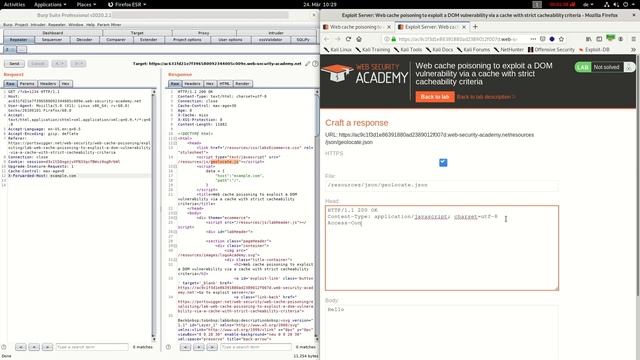Viewport: 640px width, 360px height.
Task: Open Firefox hamburger menu
Action: pos(633,39)
